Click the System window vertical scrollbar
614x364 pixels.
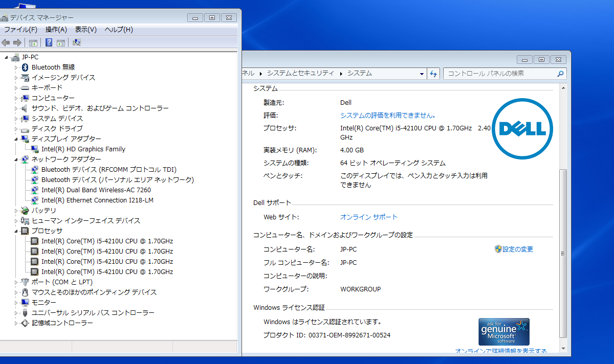tap(563, 253)
